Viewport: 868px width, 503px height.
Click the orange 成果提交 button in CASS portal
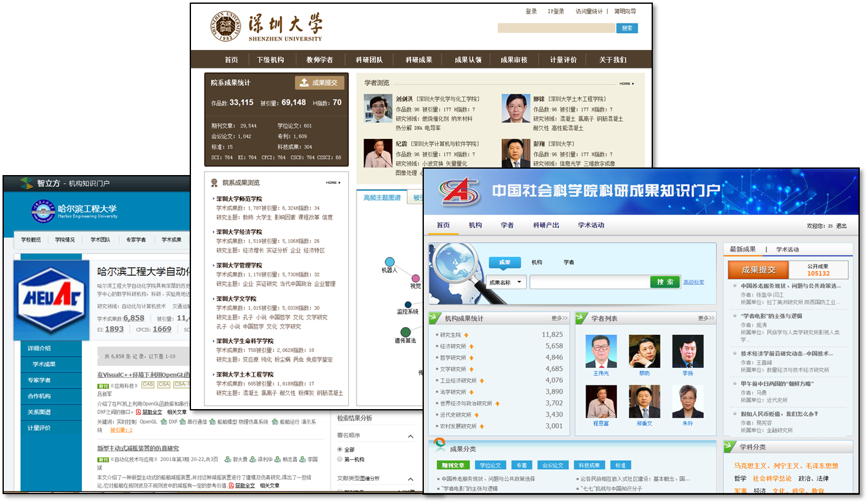click(758, 270)
